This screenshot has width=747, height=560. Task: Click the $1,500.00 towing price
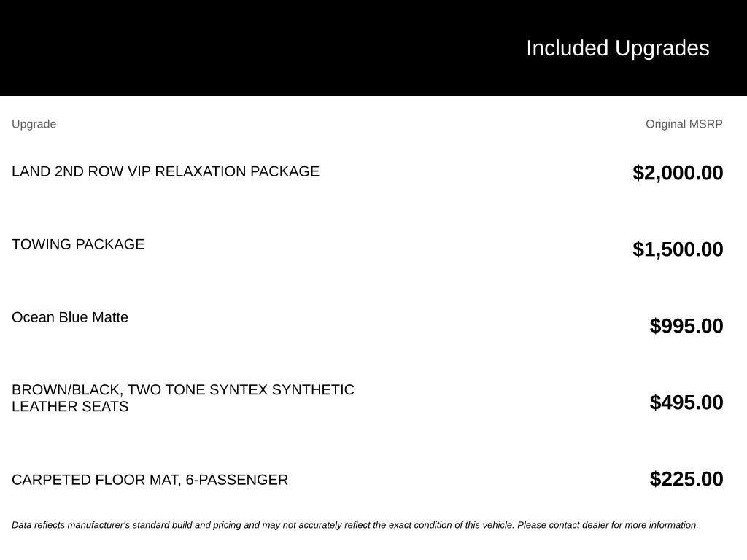678,249
